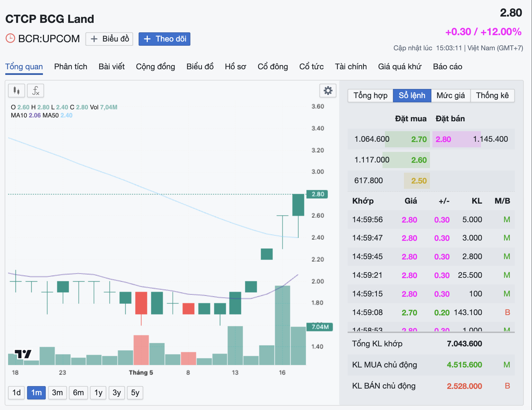Set chart range to 1y
The width and height of the screenshot is (532, 410).
coord(98,393)
